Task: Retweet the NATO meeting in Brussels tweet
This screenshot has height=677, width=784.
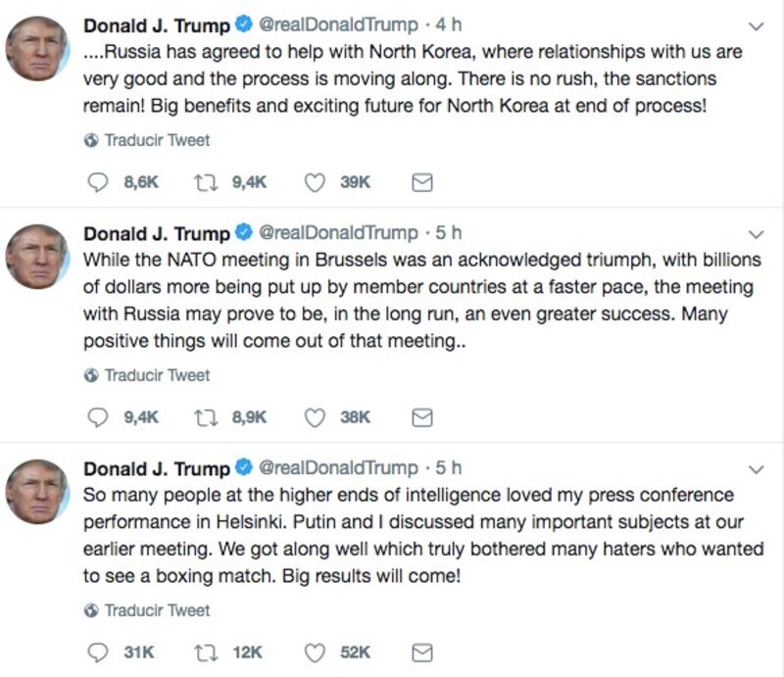Action: click(x=205, y=417)
